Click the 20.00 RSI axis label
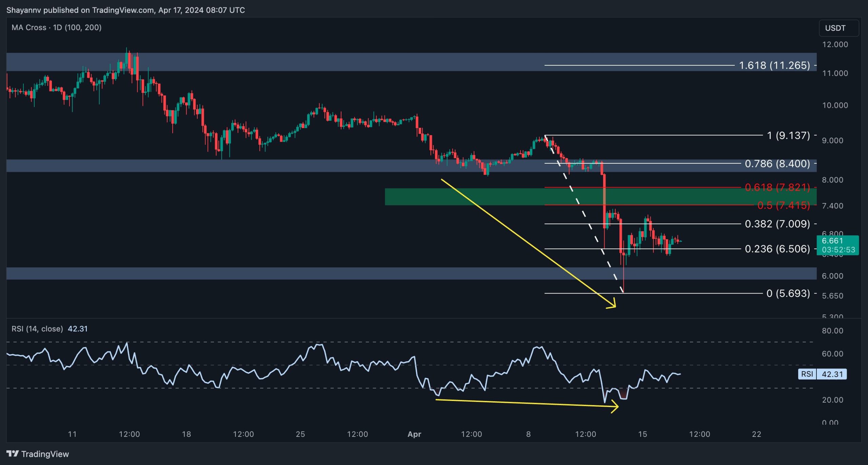The image size is (868, 465). tap(832, 400)
